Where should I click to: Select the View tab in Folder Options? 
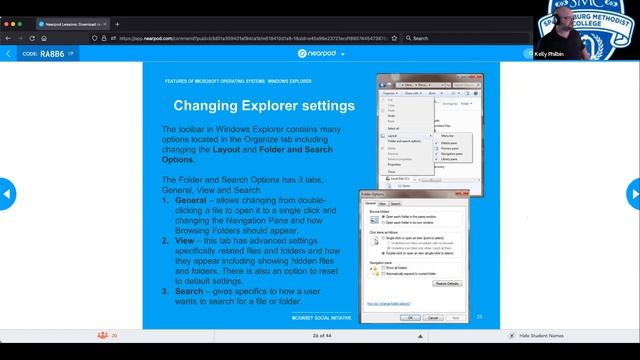click(382, 204)
